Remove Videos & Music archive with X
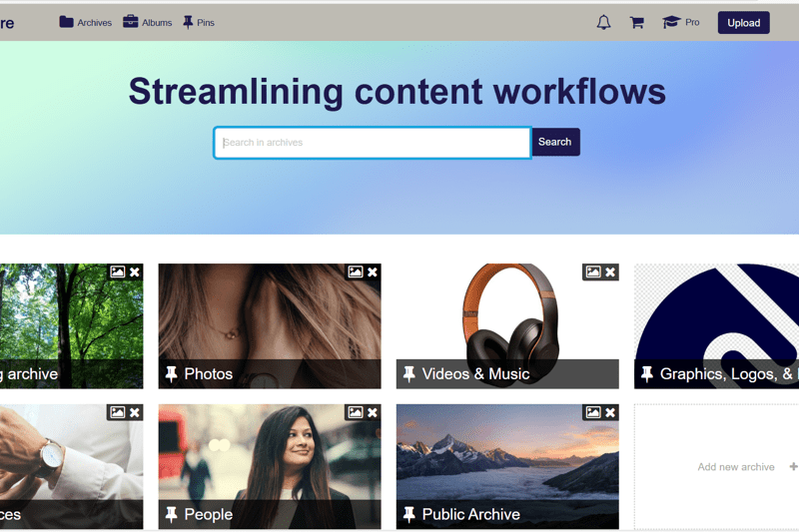The image size is (799, 532). 610,271
